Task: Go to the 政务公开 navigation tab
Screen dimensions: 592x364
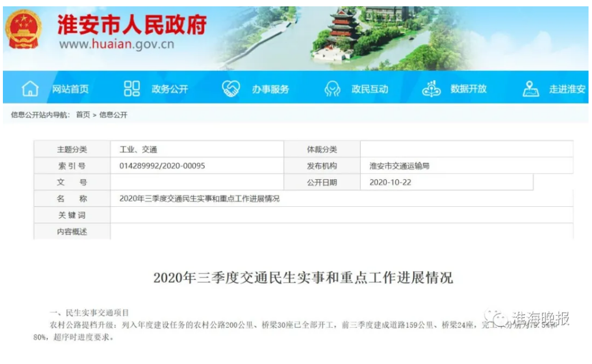Action: 169,89
